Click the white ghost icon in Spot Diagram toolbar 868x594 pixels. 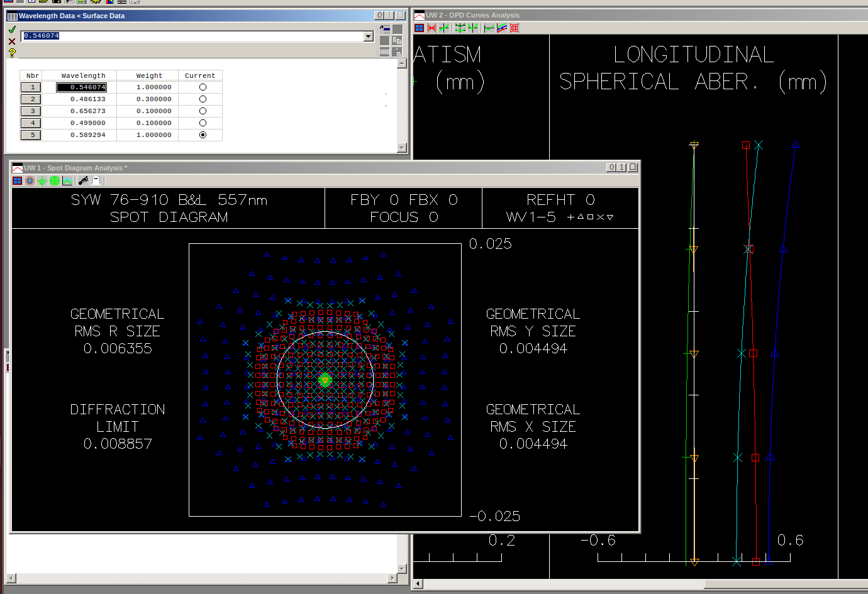96,181
